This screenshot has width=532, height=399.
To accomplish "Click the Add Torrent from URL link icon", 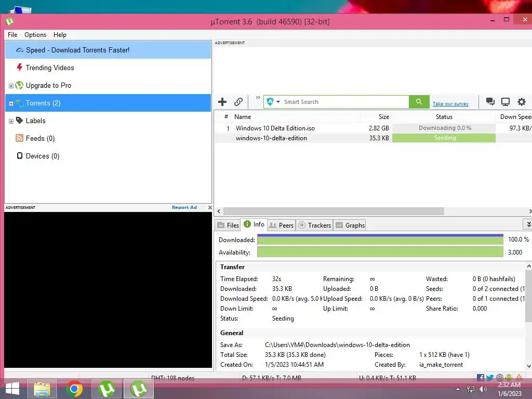I will coord(238,102).
